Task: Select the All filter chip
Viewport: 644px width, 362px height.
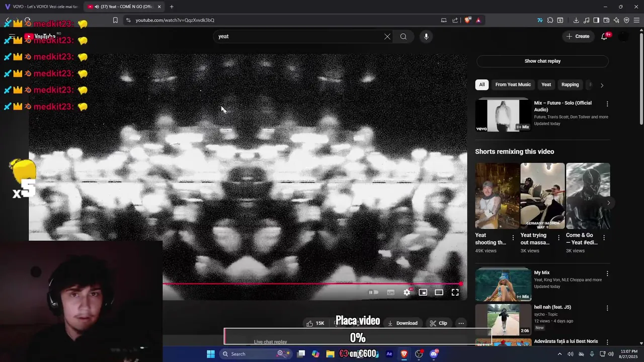Action: (x=482, y=84)
